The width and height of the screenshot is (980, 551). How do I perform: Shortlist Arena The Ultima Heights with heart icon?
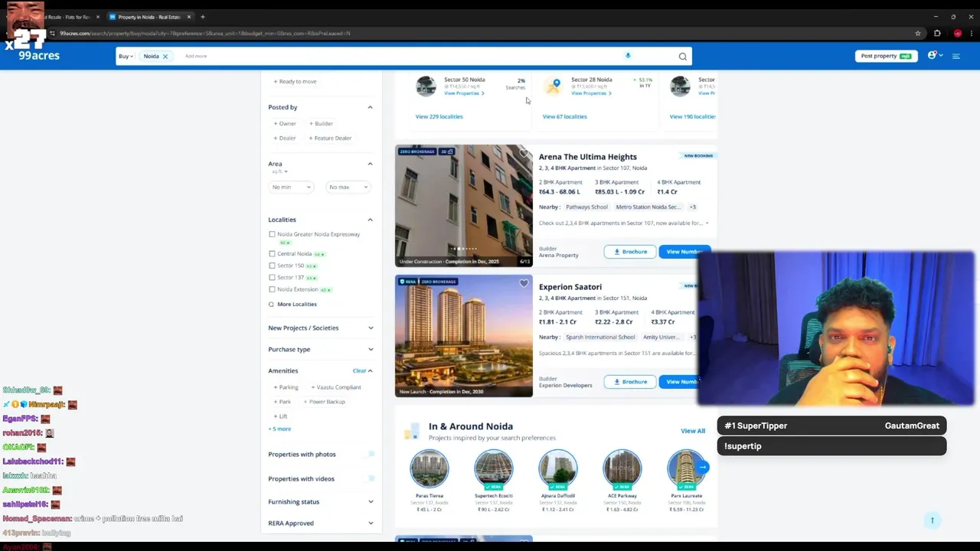(524, 154)
